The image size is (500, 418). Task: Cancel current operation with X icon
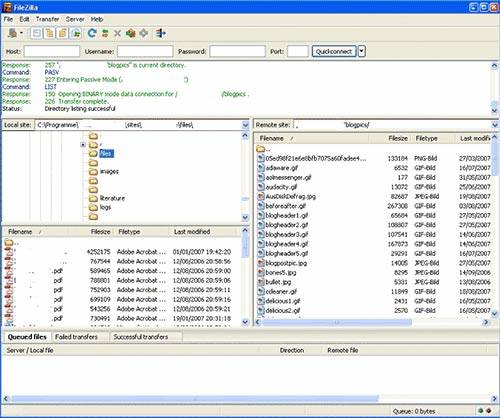[x=117, y=33]
